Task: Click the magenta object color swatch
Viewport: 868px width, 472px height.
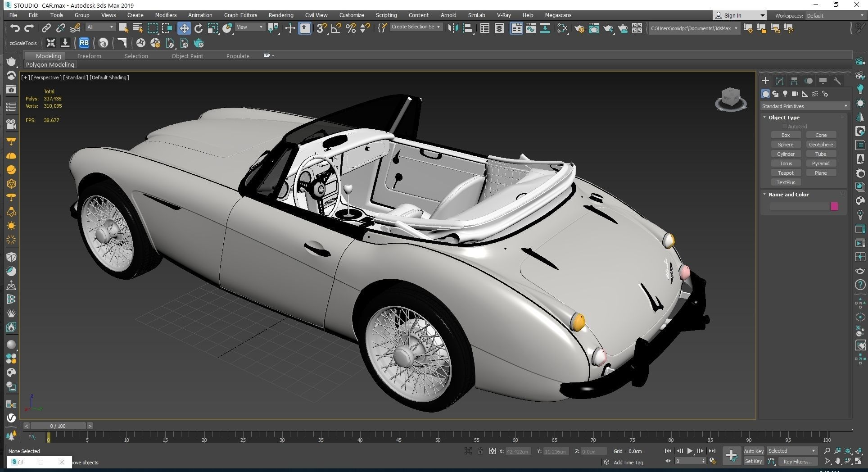Action: click(834, 206)
